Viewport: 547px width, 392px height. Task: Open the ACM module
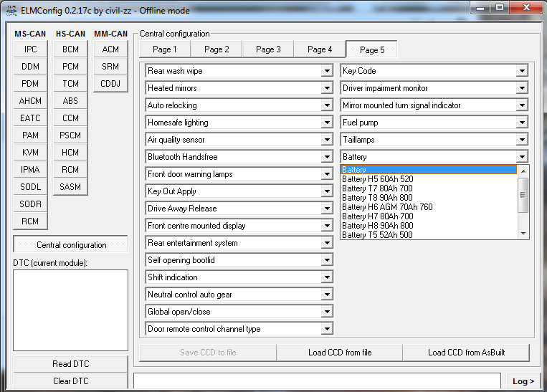(110, 49)
